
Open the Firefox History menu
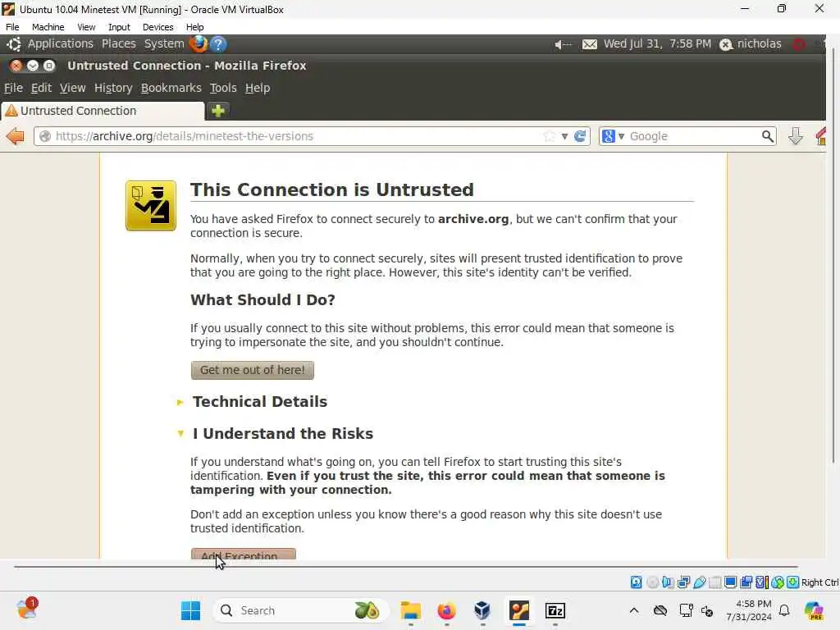[x=113, y=88]
